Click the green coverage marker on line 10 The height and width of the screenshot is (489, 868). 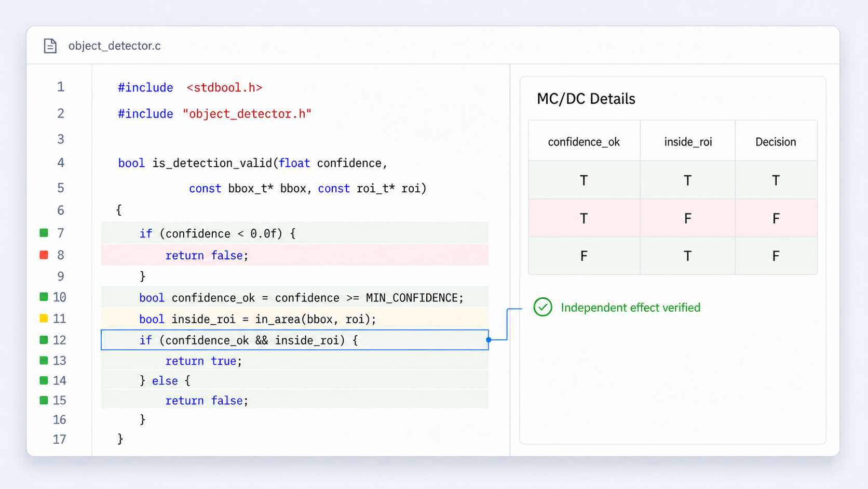[44, 297]
